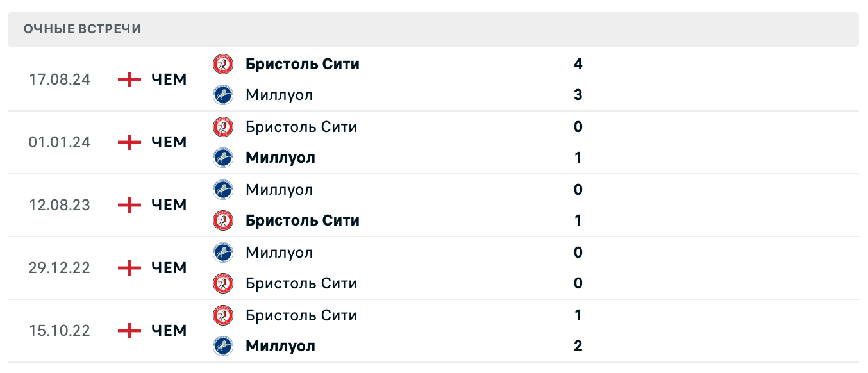
Task: Click the Миллуол team name in the 12.08.23 row
Action: pyautogui.click(x=279, y=190)
